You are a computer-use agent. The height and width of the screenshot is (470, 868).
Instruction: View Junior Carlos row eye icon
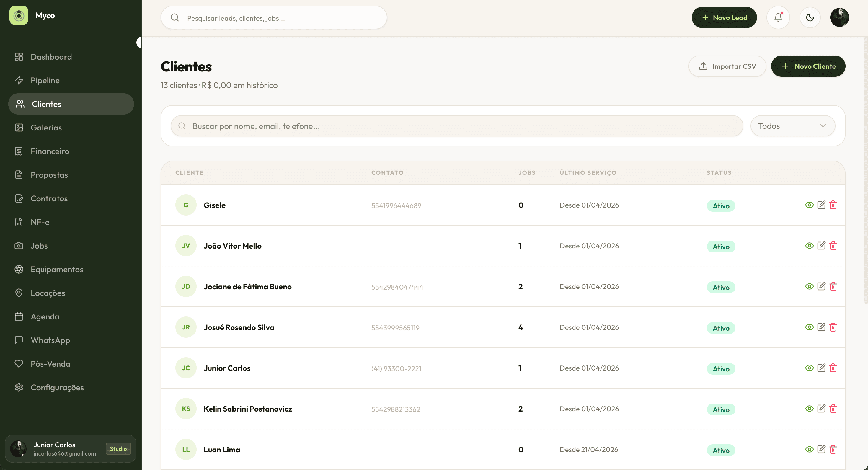[809, 368]
